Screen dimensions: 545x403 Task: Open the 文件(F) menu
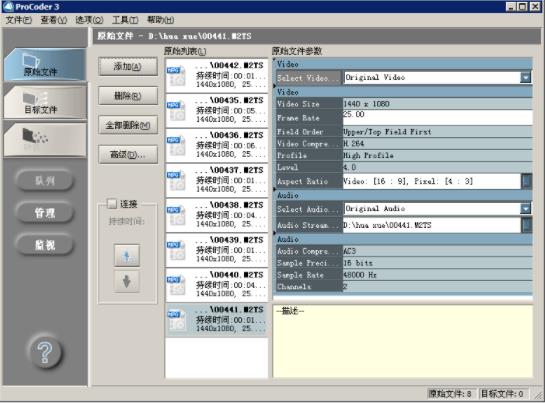[x=19, y=20]
